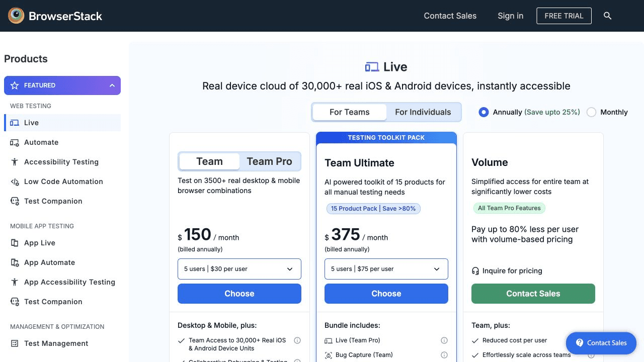Select the Monthly billing radio button
644x362 pixels.
[x=592, y=112]
